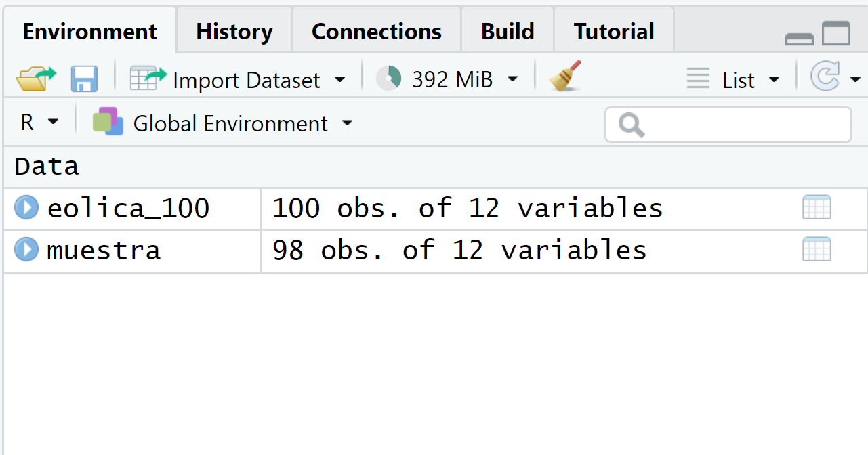The height and width of the screenshot is (455, 868).
Task: Click the save workspace floppy disk icon
Action: [85, 79]
